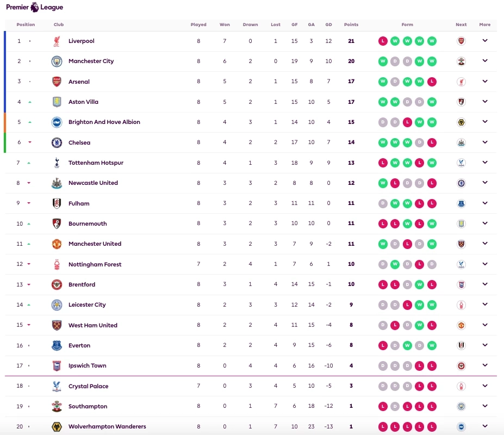Screen dimensions: 504x435
Task: Click Manchester City's latest form W circle
Action: click(432, 61)
